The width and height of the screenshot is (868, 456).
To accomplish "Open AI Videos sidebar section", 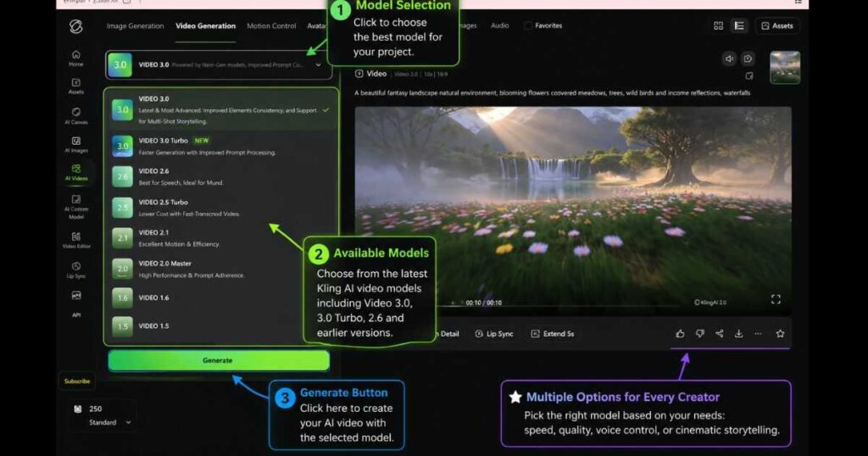I will [75, 173].
